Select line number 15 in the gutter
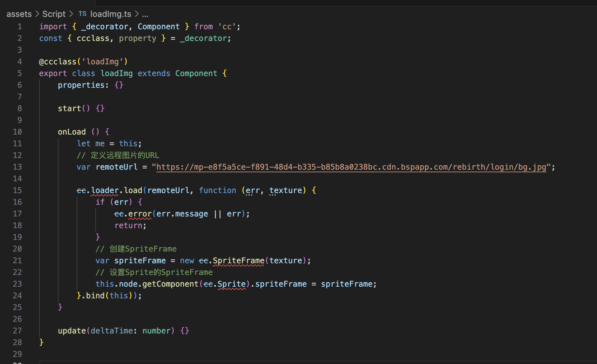597x364 pixels. click(18, 190)
